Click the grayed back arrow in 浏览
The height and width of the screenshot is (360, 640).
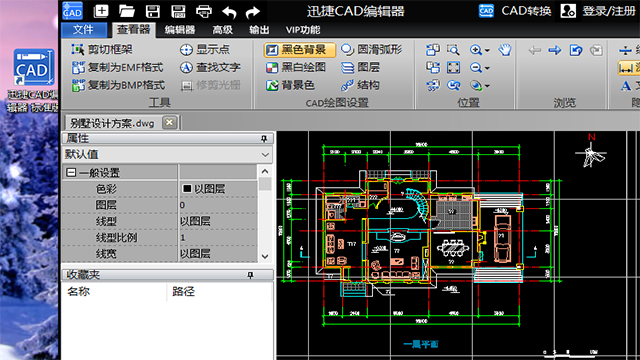click(534, 50)
